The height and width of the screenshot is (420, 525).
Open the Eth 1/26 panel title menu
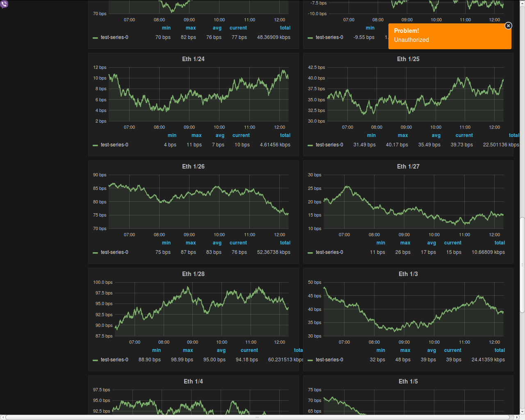pyautogui.click(x=193, y=167)
